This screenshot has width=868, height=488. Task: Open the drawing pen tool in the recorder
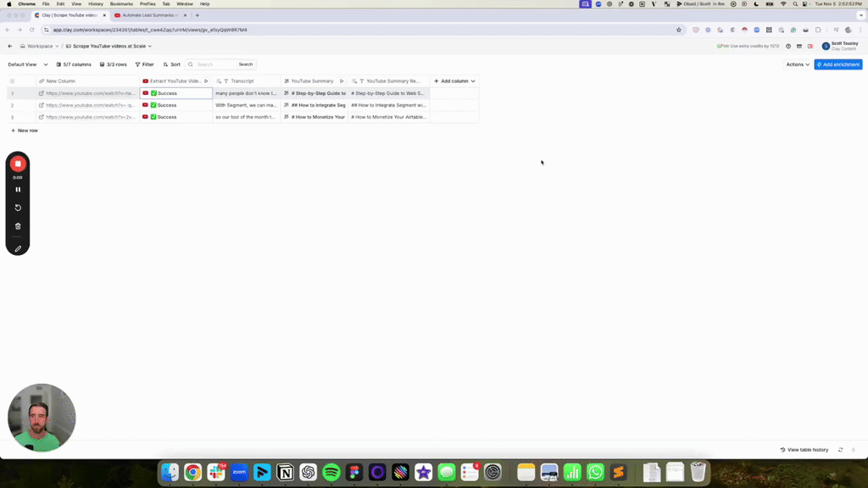point(18,249)
